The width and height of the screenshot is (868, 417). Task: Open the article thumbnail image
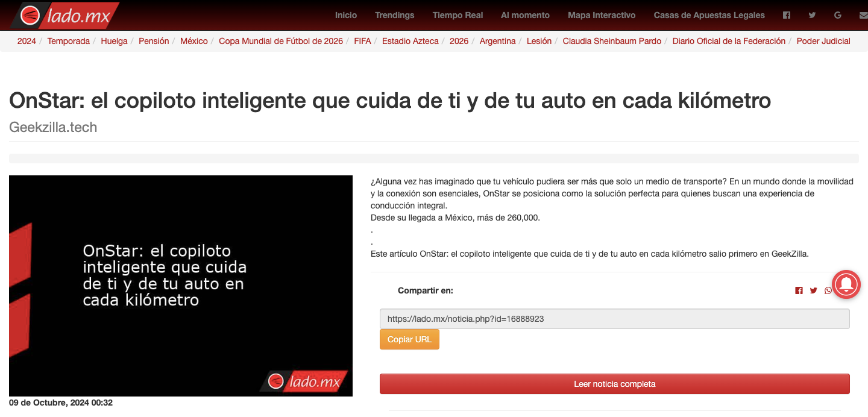tap(181, 286)
